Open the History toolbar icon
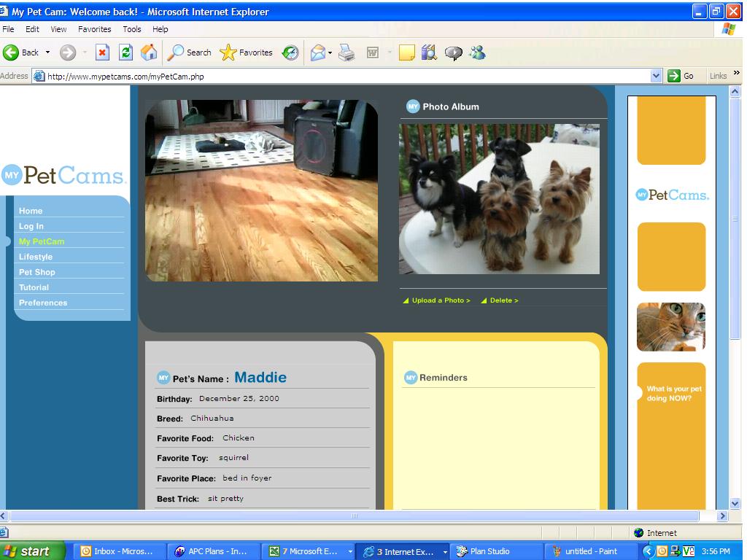This screenshot has width=747, height=560. tap(290, 52)
